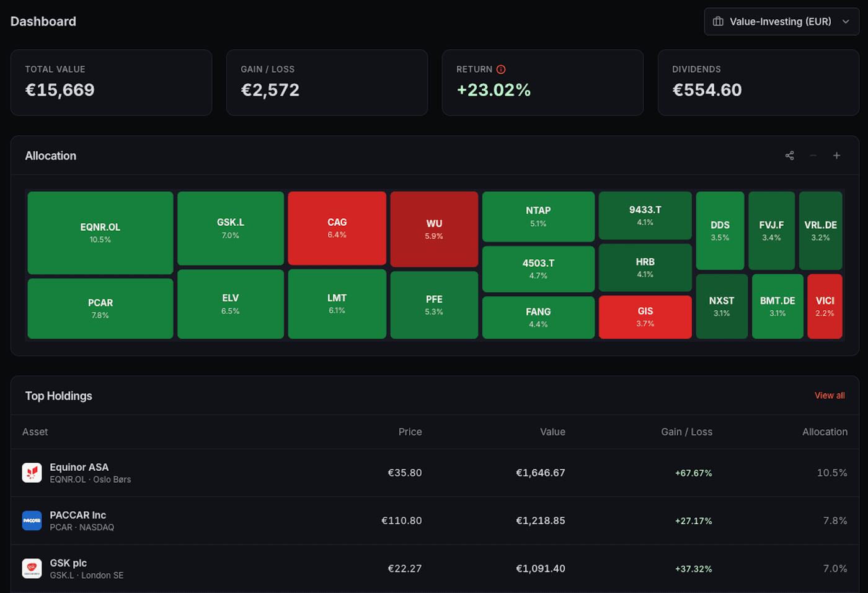This screenshot has height=593, width=868.
Task: Click the €22.27 price cell
Action: click(405, 568)
